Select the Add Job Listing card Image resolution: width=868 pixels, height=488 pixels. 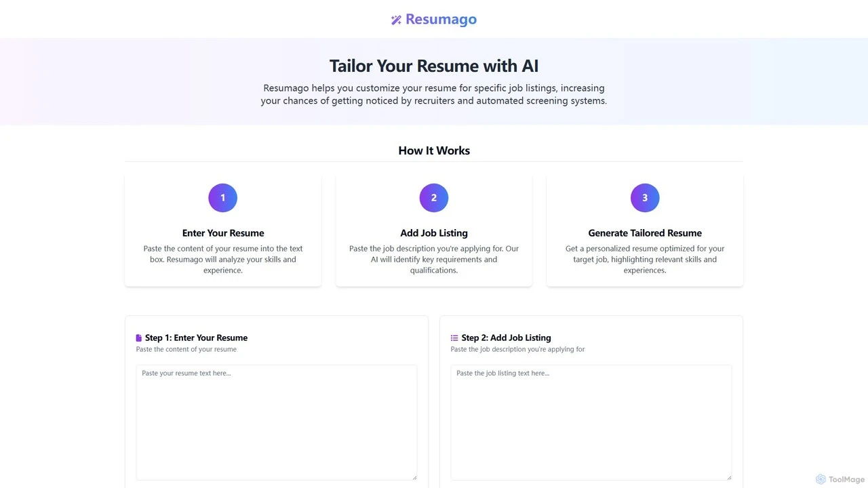(x=434, y=230)
